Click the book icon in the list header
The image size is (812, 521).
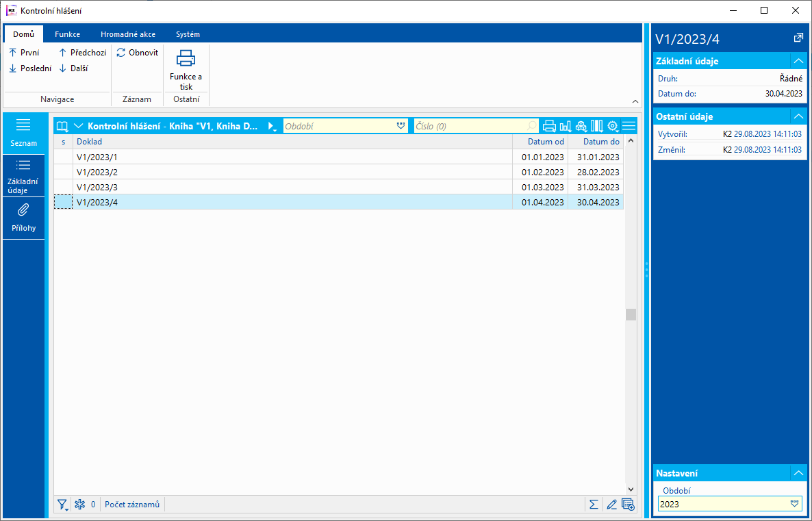(63, 126)
